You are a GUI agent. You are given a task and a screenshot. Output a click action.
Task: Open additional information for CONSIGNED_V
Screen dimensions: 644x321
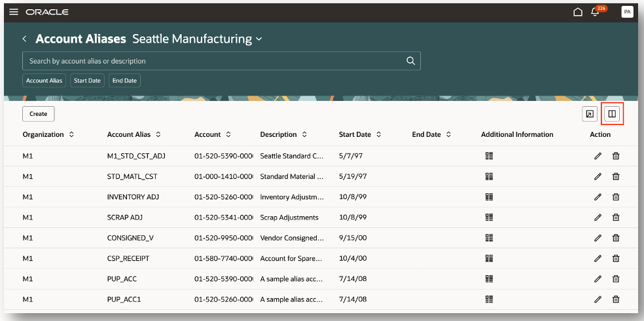pyautogui.click(x=489, y=238)
